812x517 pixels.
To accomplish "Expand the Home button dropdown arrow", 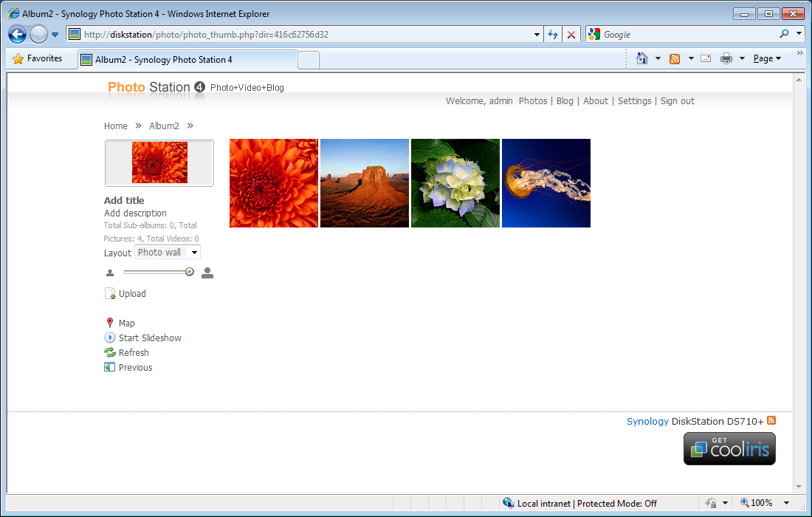I will point(658,58).
